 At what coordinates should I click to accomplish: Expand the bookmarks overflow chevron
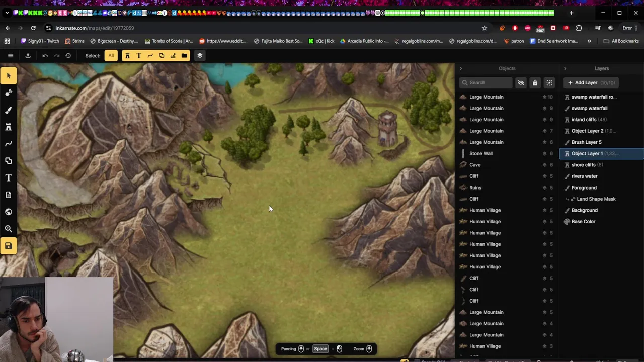coord(589,41)
